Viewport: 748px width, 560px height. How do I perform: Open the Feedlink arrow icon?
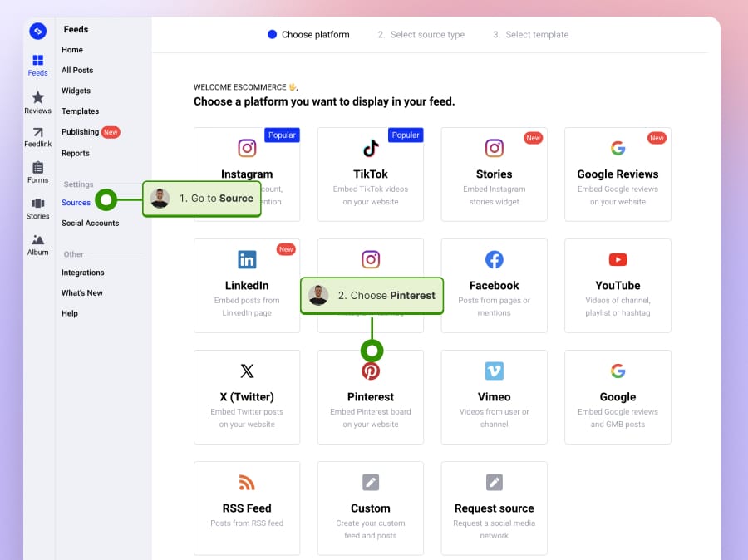point(37,132)
